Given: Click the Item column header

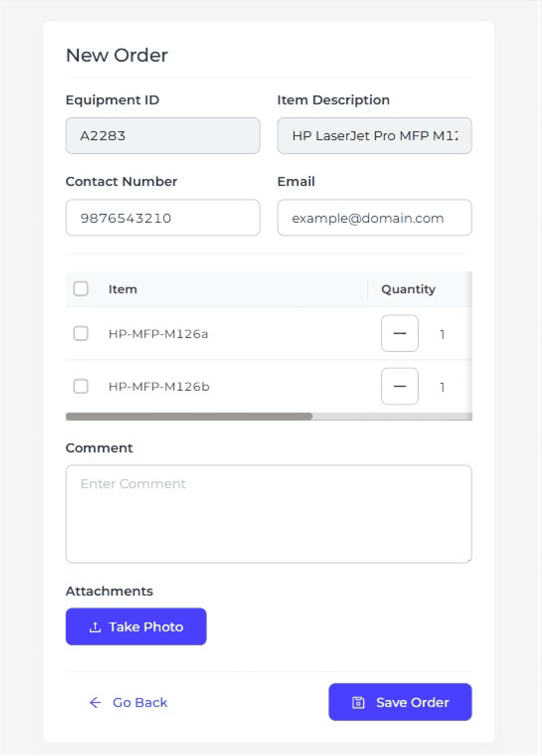Looking at the screenshot, I should (123, 289).
